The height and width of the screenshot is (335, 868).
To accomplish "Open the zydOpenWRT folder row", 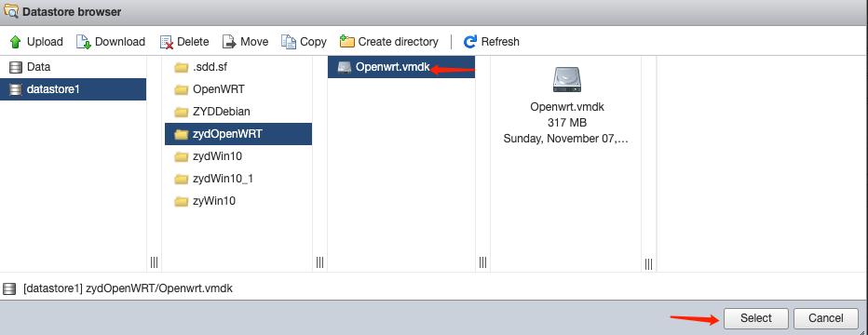I will tap(238, 134).
